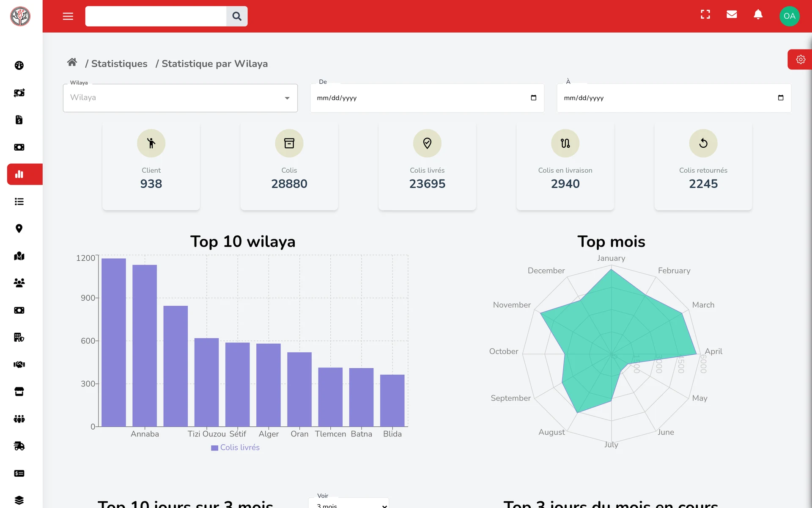The image size is (812, 508).
Task: Open the delivery truck sidebar icon
Action: point(19,446)
